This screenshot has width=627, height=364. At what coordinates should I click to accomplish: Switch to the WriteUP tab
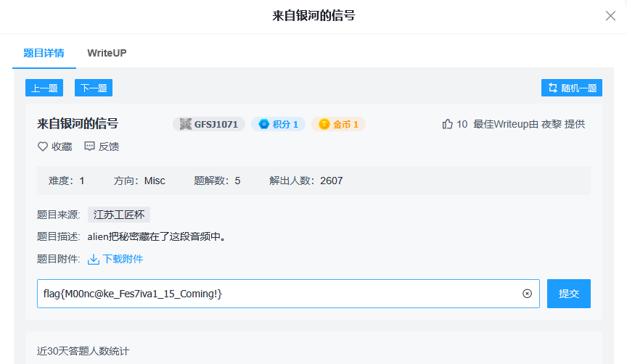pos(107,53)
